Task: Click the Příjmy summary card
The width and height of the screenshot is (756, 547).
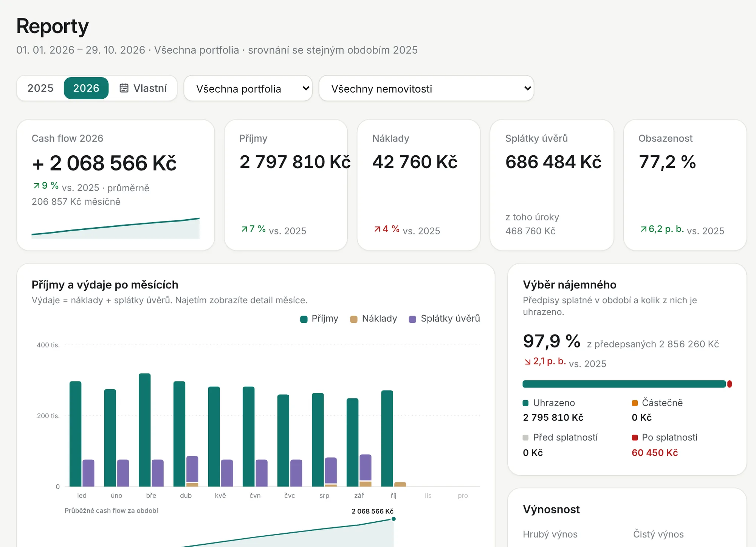Action: pos(286,185)
